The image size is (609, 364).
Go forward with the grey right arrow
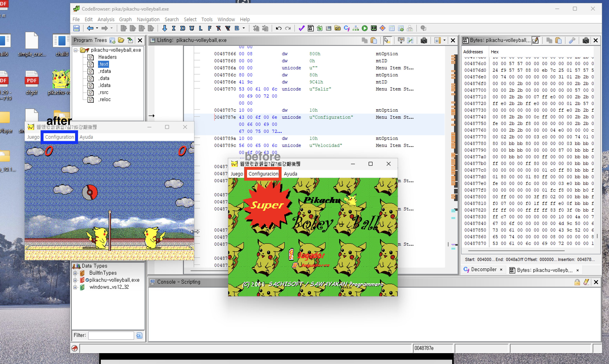click(105, 28)
